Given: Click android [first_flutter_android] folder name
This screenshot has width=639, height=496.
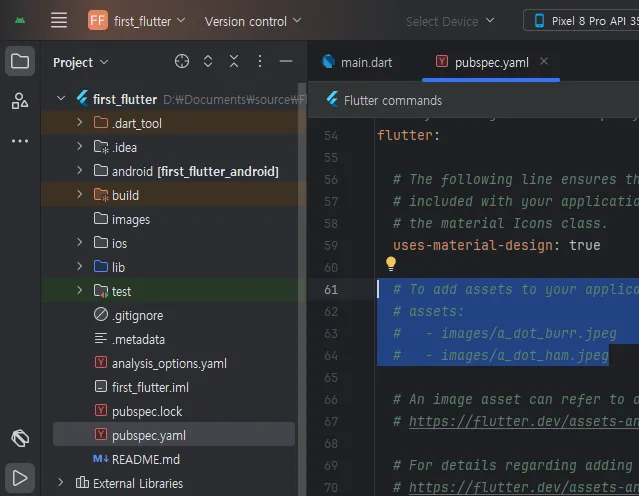Looking at the screenshot, I should pos(195,171).
